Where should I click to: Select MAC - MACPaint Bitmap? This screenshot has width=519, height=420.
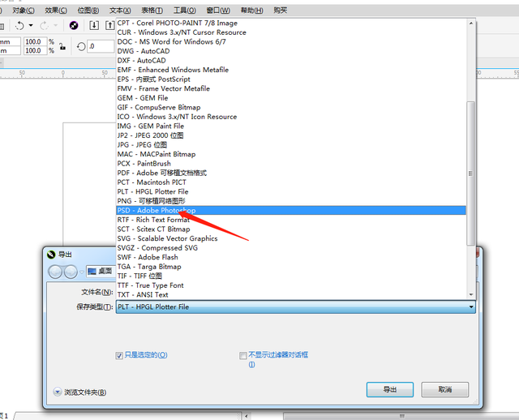point(291,154)
